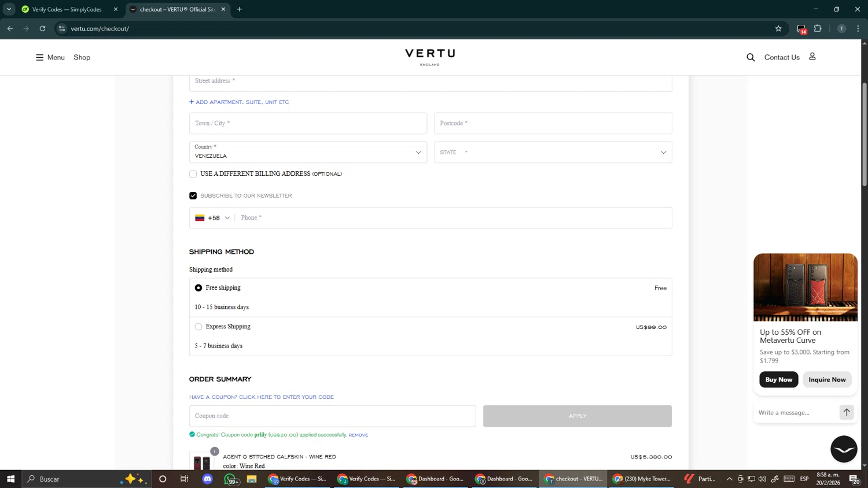Viewport: 868px width, 488px height.
Task: Open the extensions puzzle icon
Action: tap(818, 28)
